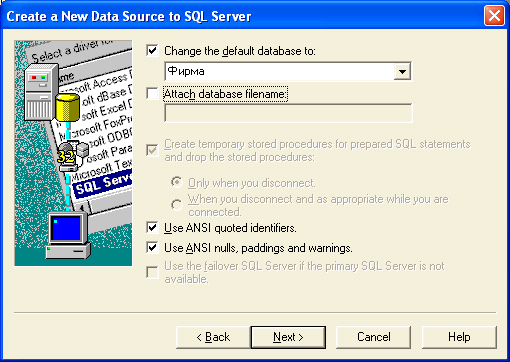Screen dimensions: 510x362
Task: Go to previous step with Back button
Action: click(213, 337)
